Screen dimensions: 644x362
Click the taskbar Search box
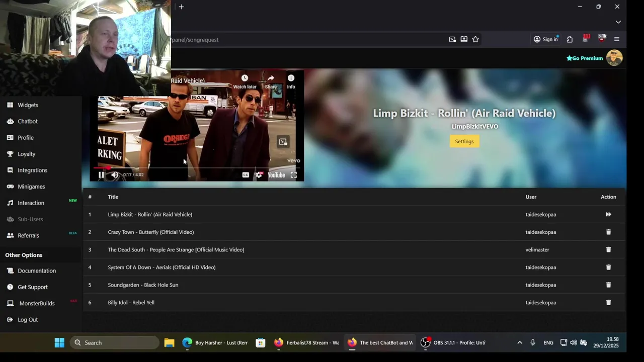[115, 342]
